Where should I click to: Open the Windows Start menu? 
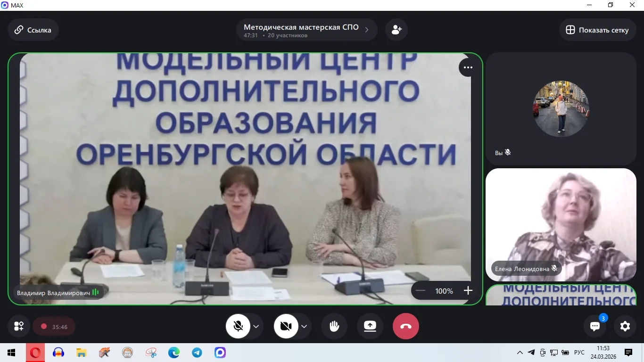tap(11, 353)
